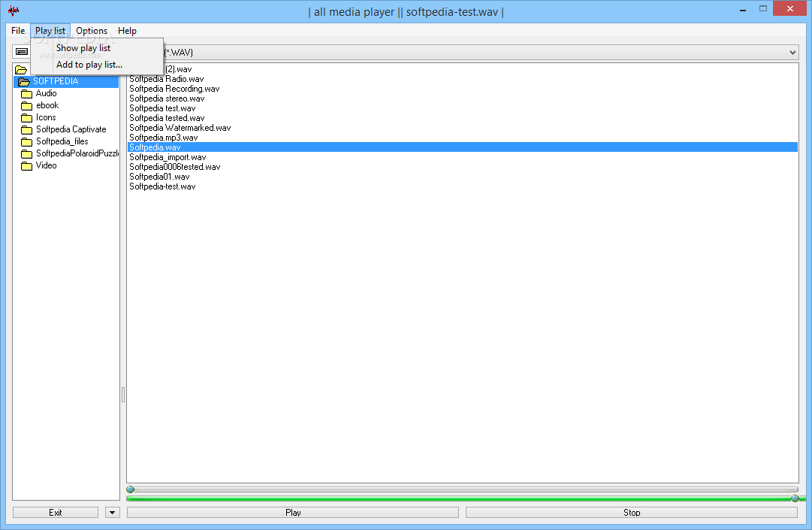Image resolution: width=812 pixels, height=530 pixels.
Task: Open the dropdown arrow beside Exit
Action: (113, 513)
